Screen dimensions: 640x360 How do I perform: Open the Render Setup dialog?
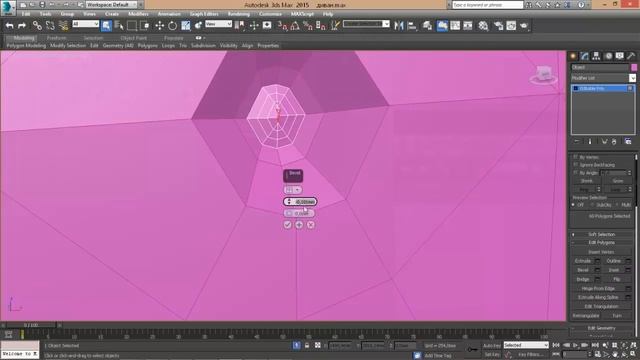point(498,25)
